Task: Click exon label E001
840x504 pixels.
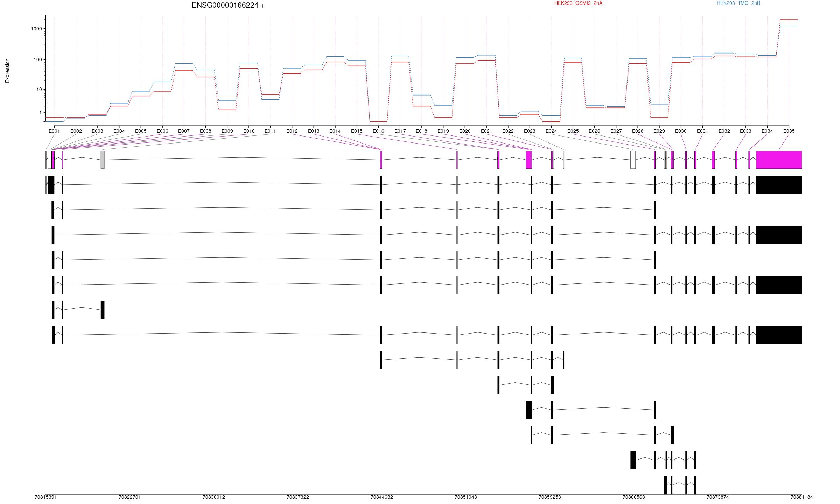Action: tap(54, 131)
